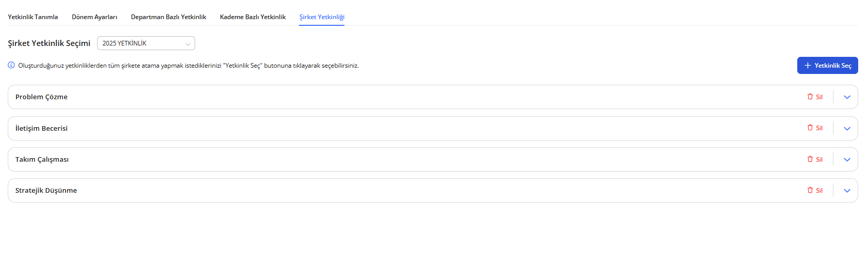Click the Problem Çözme title text
Image resolution: width=868 pixels, height=262 pixels.
(41, 97)
